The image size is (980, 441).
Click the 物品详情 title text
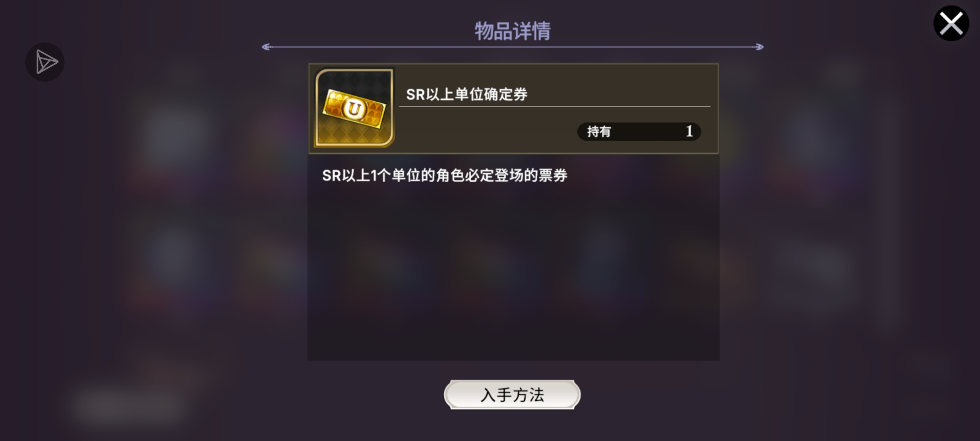pos(512,31)
